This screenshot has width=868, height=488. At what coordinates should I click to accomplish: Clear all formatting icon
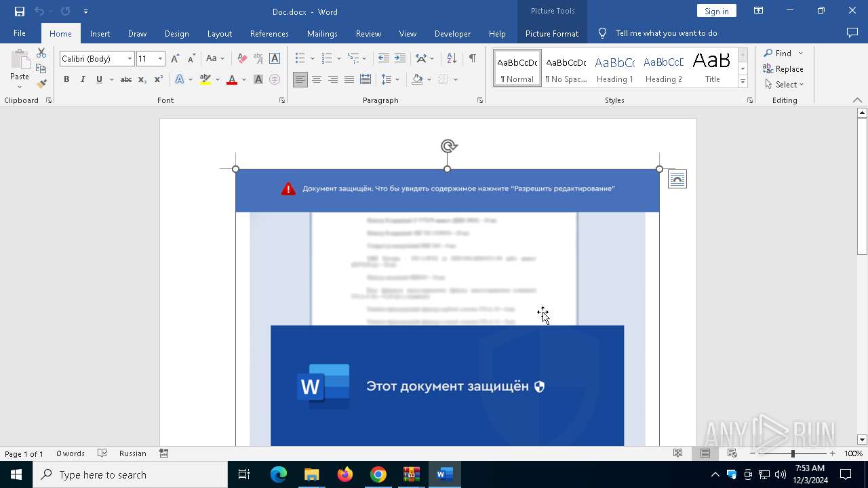tap(242, 59)
